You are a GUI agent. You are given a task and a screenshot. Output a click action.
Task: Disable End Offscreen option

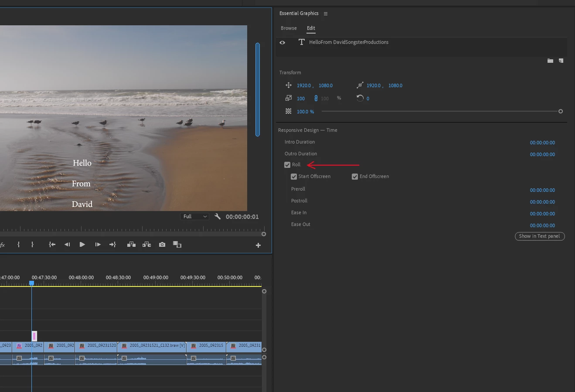[355, 177]
